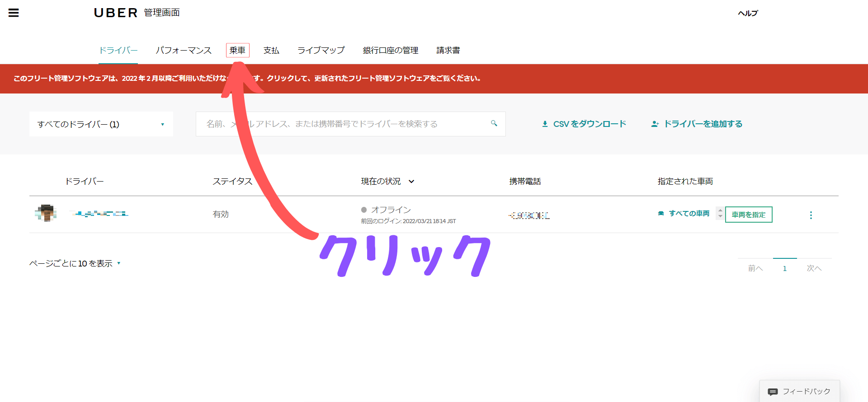Open the フィードバック button
Screen dimensions: 868x402
[x=799, y=391]
